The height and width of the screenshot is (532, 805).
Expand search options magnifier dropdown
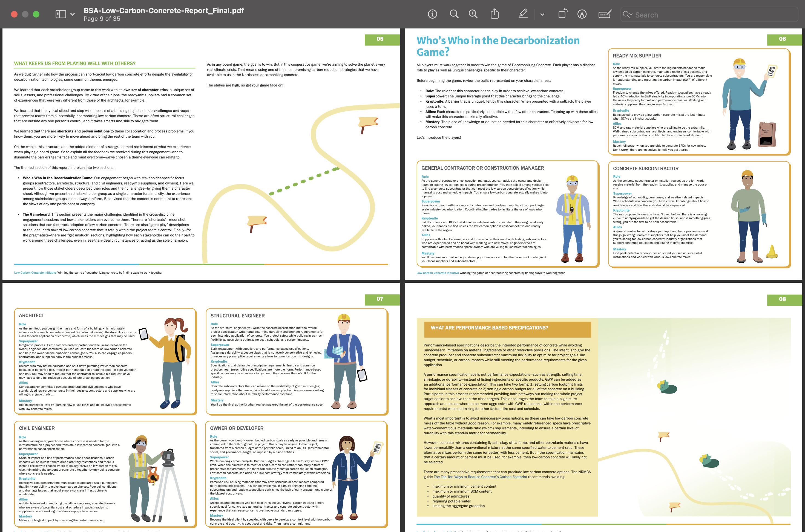click(x=628, y=14)
